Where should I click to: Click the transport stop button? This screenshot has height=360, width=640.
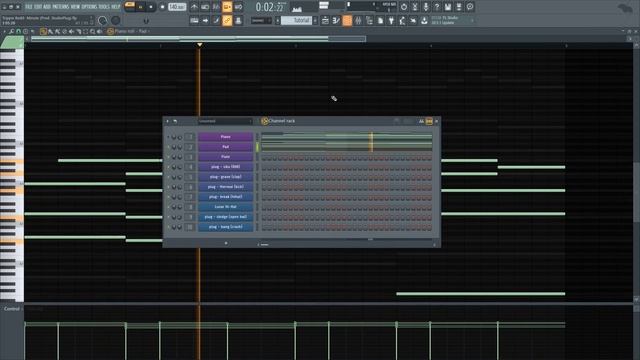coord(151,7)
